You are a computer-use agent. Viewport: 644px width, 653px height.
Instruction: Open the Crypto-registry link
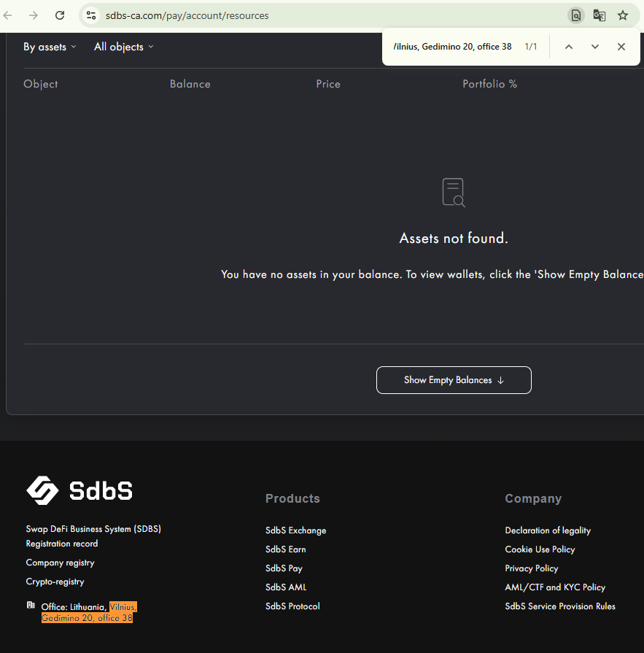(55, 581)
